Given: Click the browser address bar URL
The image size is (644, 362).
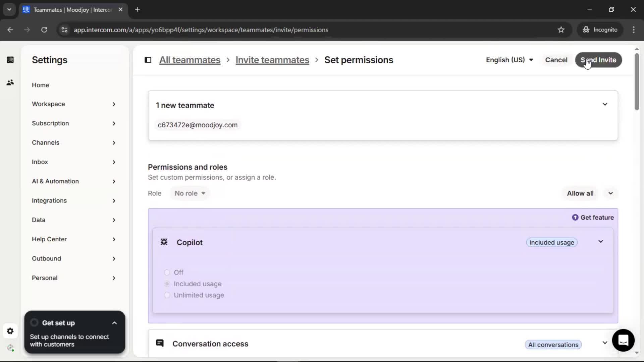Looking at the screenshot, I should coord(201,30).
